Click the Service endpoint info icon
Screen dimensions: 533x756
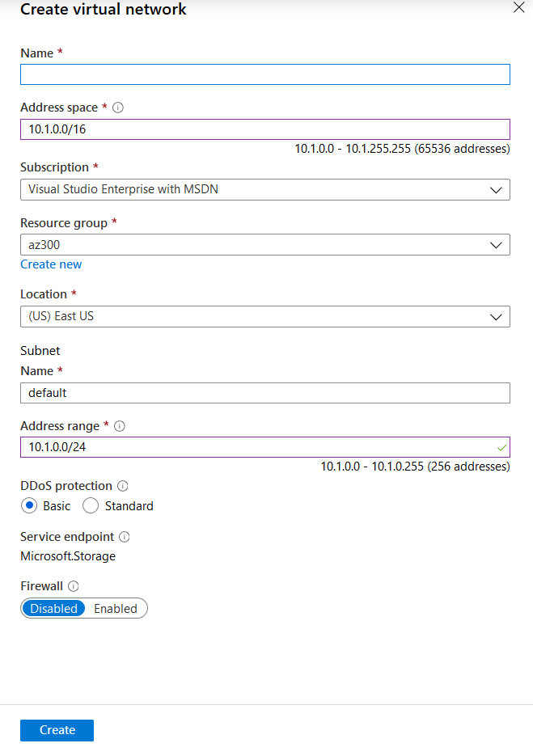tap(125, 537)
